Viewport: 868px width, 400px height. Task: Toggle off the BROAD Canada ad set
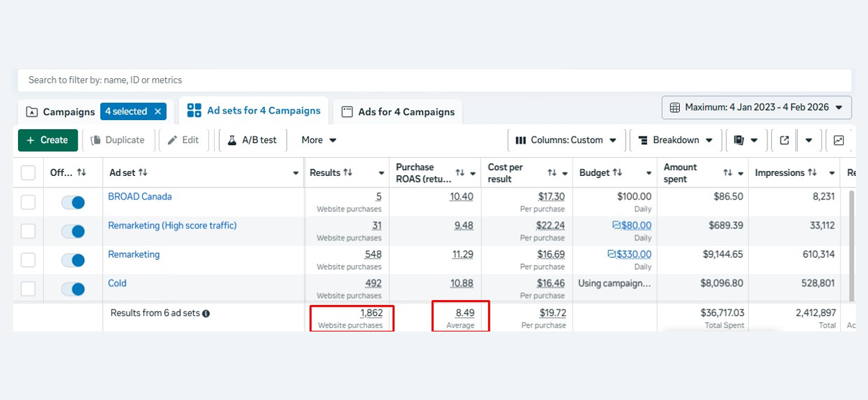point(73,203)
